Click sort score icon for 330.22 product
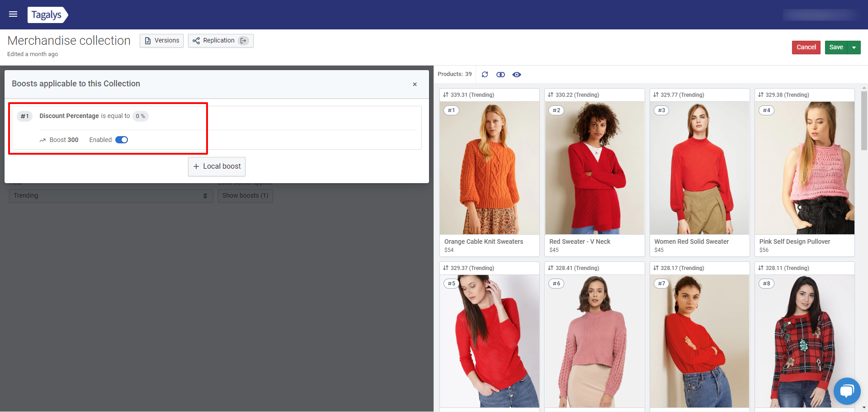Image resolution: width=868 pixels, height=412 pixels. click(x=551, y=95)
